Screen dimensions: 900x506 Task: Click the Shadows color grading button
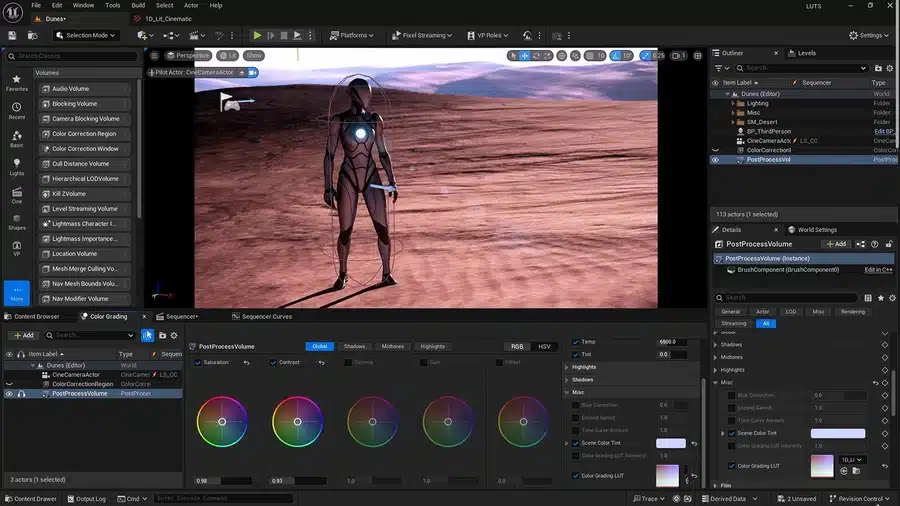pos(355,346)
